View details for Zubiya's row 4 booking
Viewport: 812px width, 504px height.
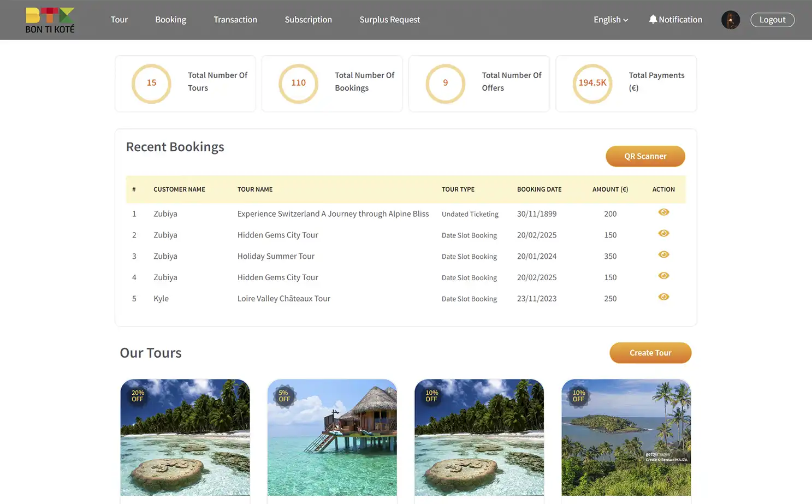pyautogui.click(x=663, y=276)
